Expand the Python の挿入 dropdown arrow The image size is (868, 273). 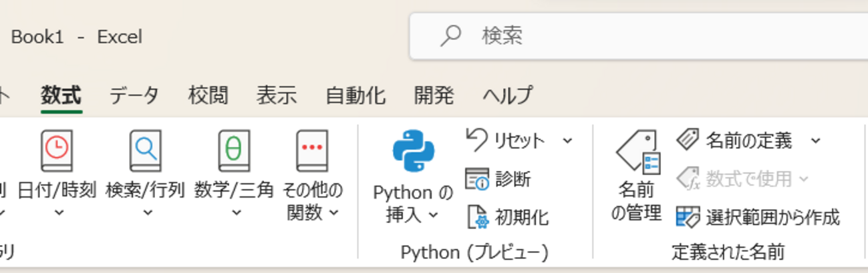coord(433,215)
